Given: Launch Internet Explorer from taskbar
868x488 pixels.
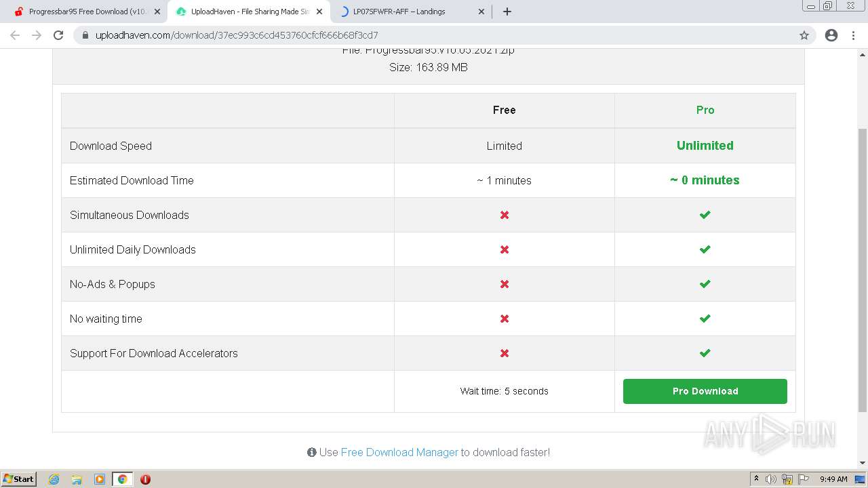Looking at the screenshot, I should pos(54,479).
